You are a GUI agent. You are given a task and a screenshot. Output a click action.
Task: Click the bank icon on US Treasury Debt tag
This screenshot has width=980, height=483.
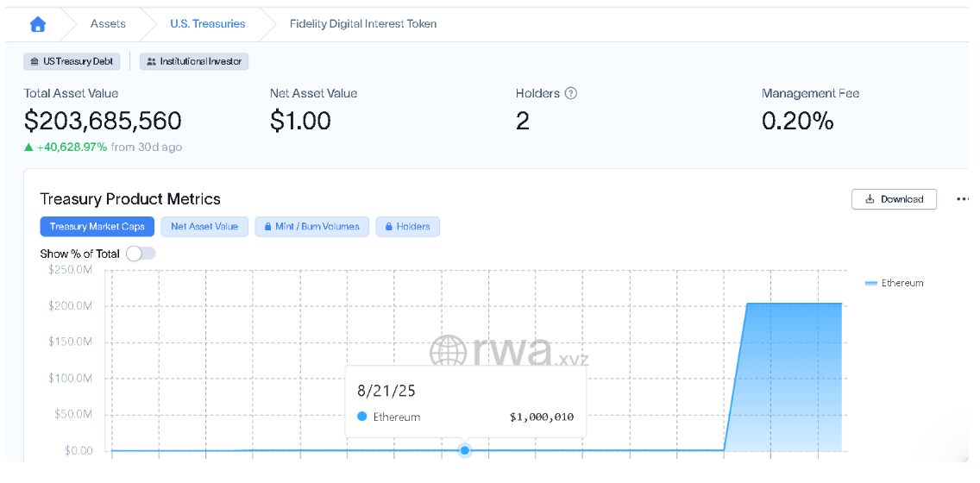pos(35,61)
